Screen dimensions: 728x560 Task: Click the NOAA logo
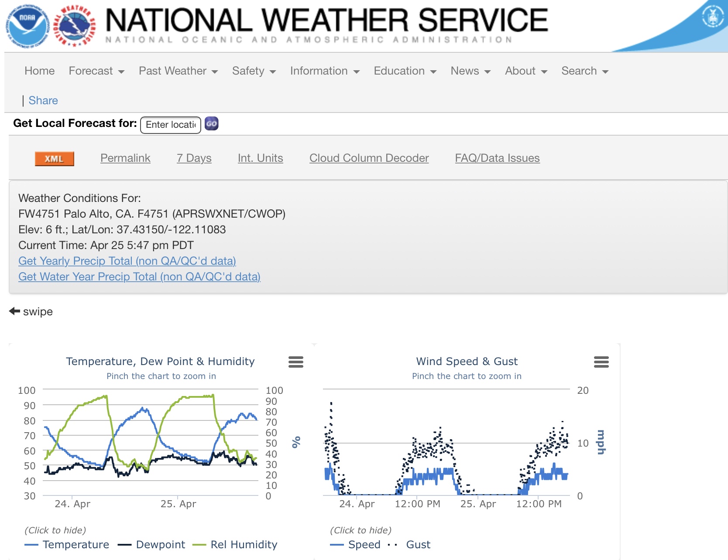[x=27, y=26]
